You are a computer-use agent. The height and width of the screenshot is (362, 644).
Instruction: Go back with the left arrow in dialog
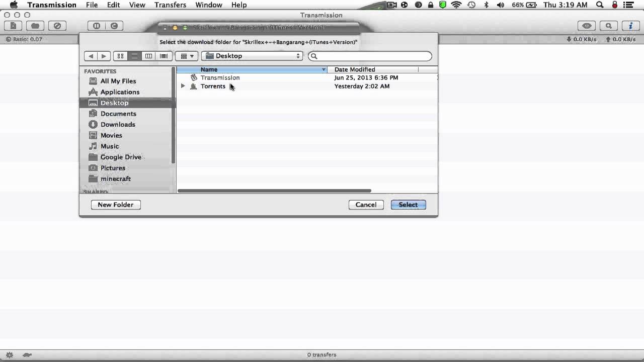point(91,56)
